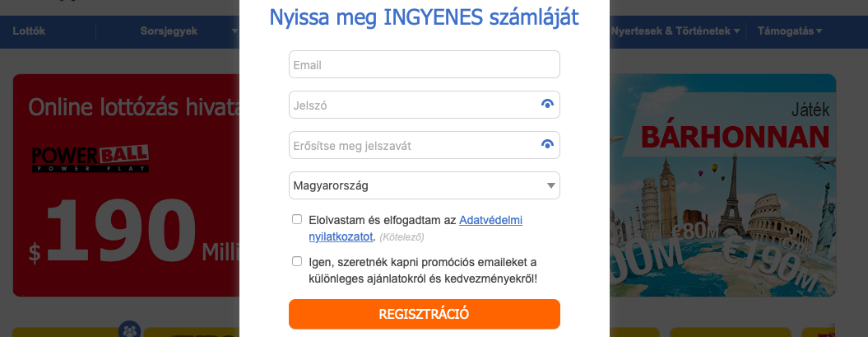Enable promotional emails checkbox
The image size is (868, 337).
pyautogui.click(x=297, y=261)
